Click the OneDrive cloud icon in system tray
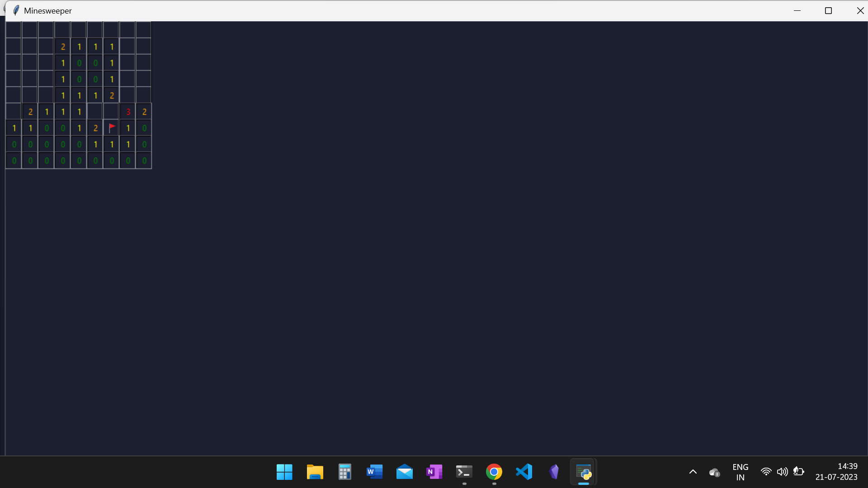The width and height of the screenshot is (868, 488). (x=714, y=472)
